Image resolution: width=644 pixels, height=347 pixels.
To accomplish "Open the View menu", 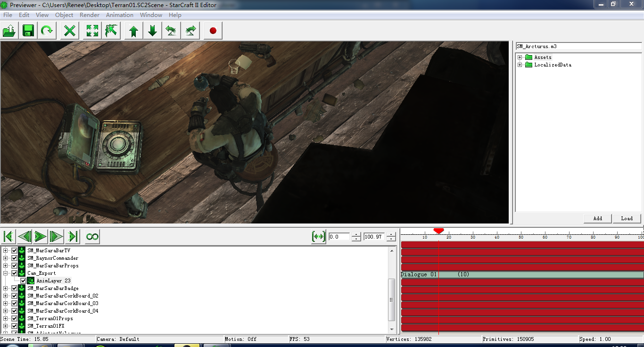I will tap(42, 15).
